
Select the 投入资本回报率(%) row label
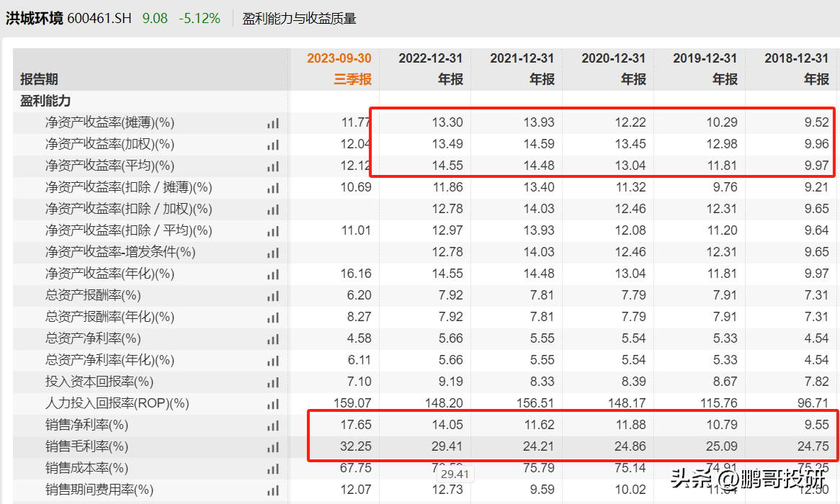coord(99,382)
